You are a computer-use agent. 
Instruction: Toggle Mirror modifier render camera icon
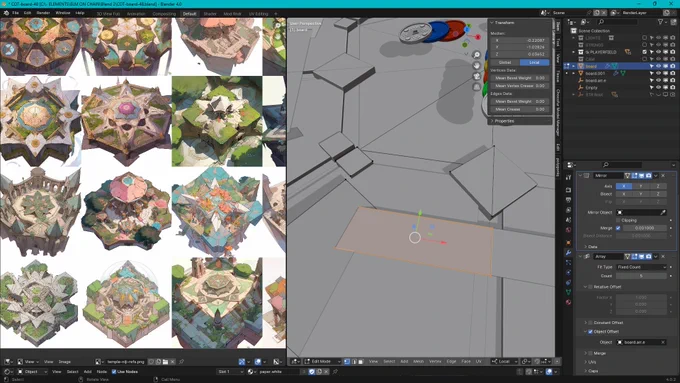648,176
